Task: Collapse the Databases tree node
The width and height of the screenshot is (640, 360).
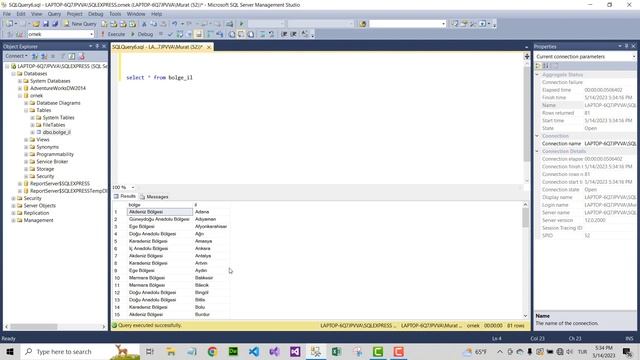Action: coord(13,74)
